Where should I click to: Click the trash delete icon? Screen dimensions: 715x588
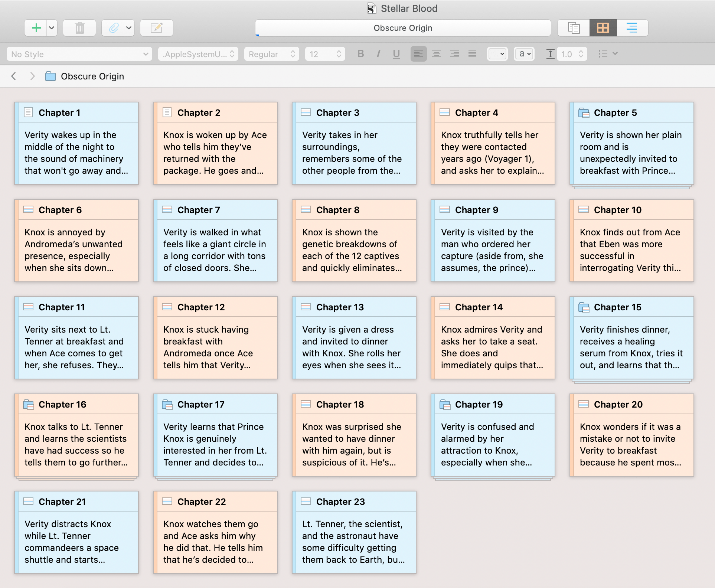click(79, 28)
